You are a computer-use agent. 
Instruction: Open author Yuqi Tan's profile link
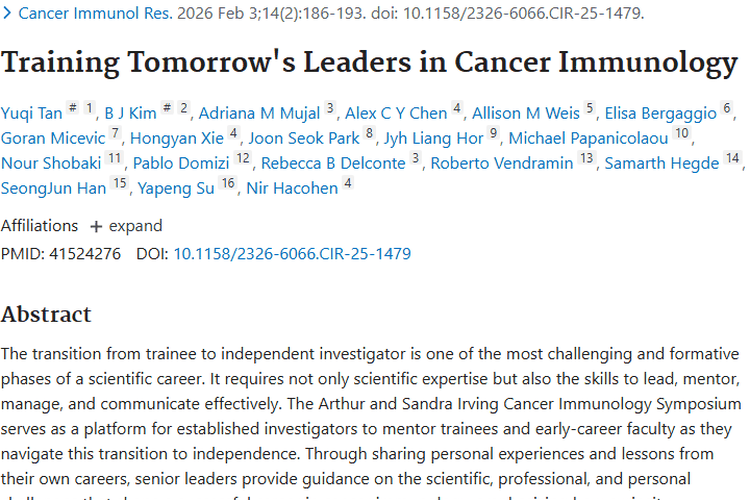click(x=33, y=113)
